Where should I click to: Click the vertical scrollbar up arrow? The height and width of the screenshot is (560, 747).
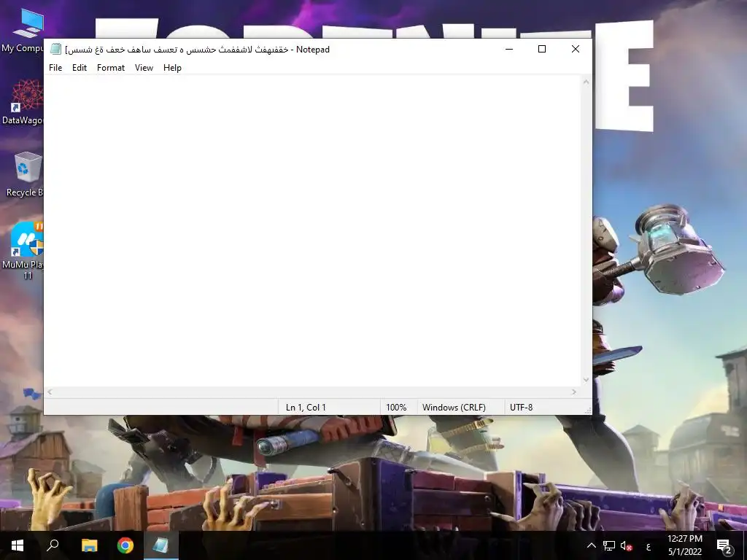[x=586, y=82]
